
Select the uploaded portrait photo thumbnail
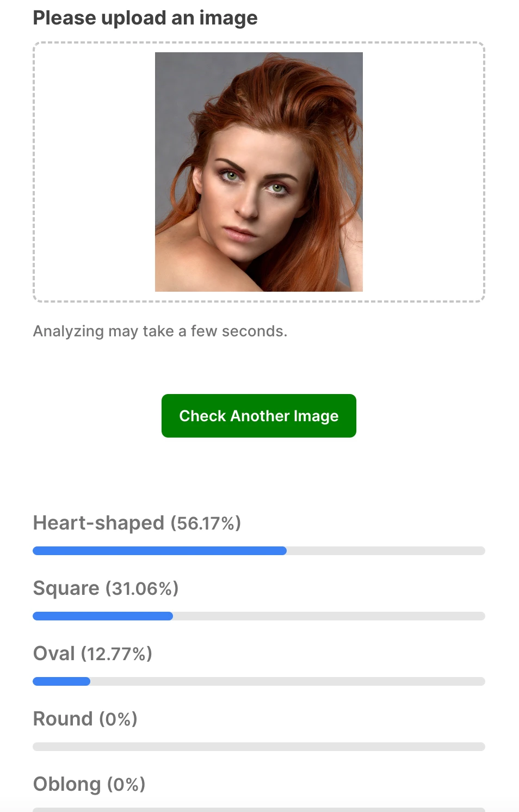[x=259, y=172]
